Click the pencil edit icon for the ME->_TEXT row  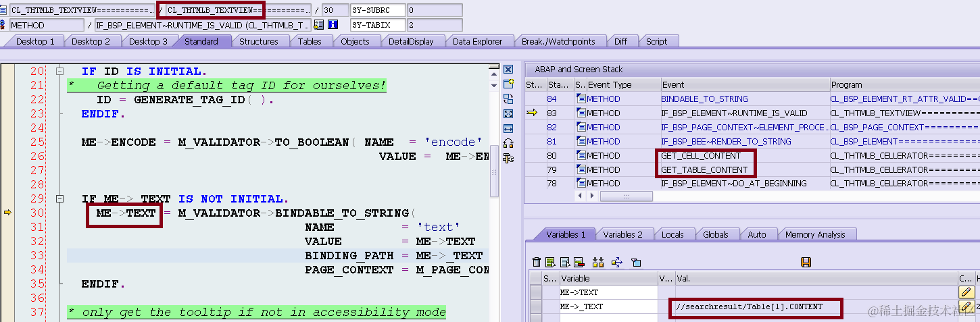(x=966, y=306)
